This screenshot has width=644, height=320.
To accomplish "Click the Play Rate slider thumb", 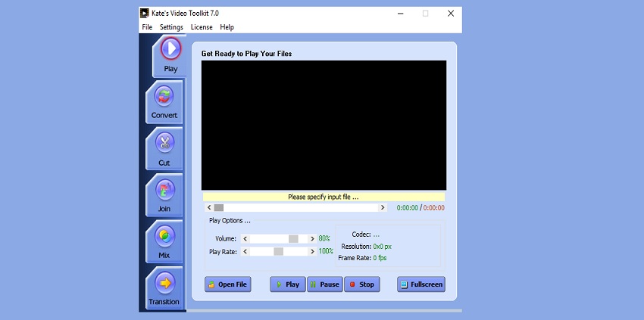I will tap(279, 251).
